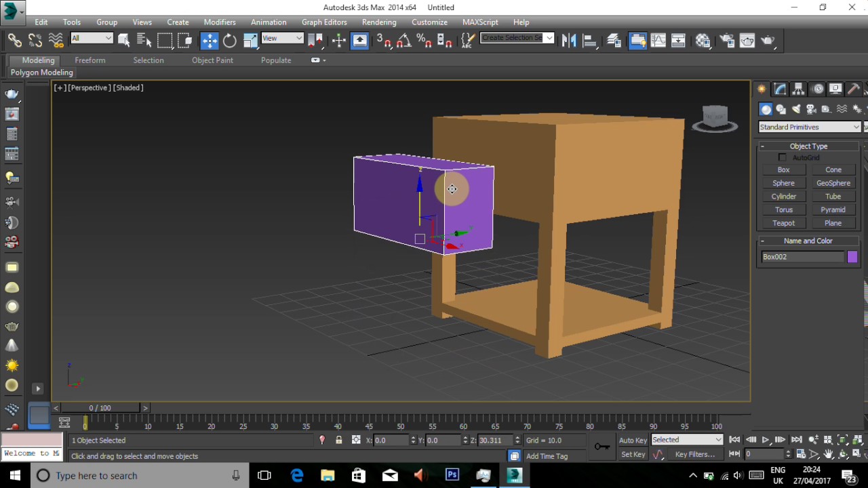Open Curve Editor from toolbar
Viewport: 868px width, 488px height.
(658, 41)
